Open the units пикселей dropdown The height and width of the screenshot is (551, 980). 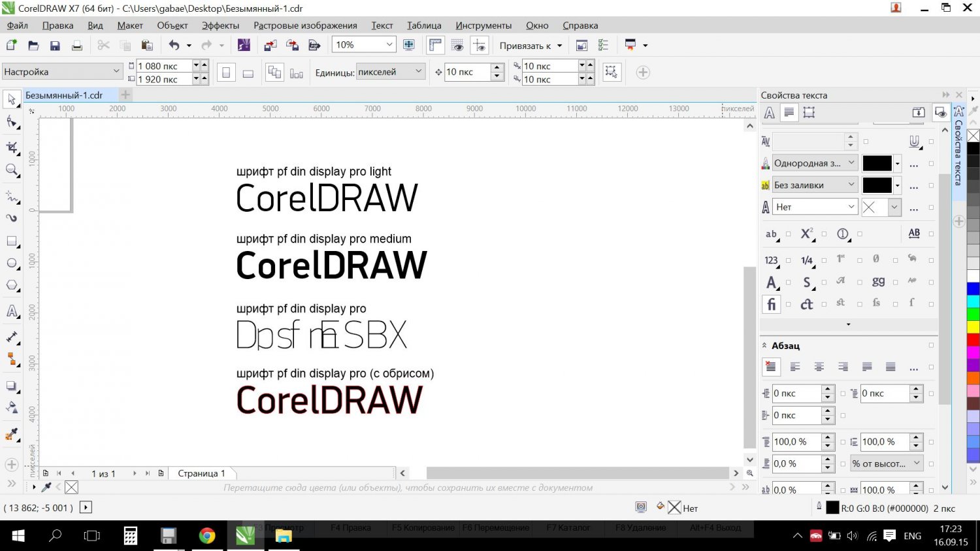point(391,72)
